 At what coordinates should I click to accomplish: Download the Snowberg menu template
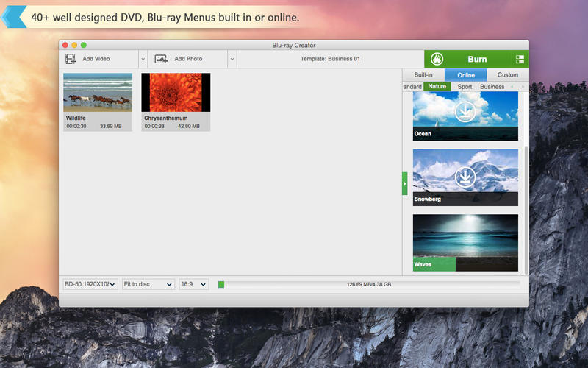pos(465,177)
